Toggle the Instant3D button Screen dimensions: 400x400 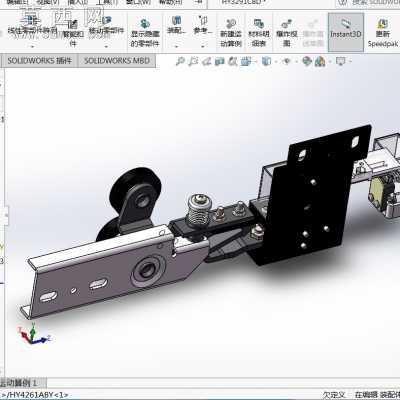pyautogui.click(x=346, y=32)
